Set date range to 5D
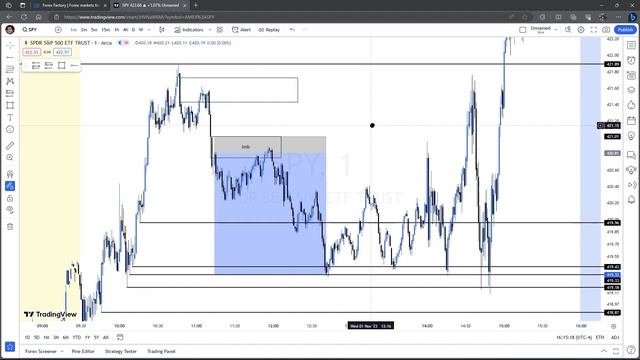 coord(36,338)
